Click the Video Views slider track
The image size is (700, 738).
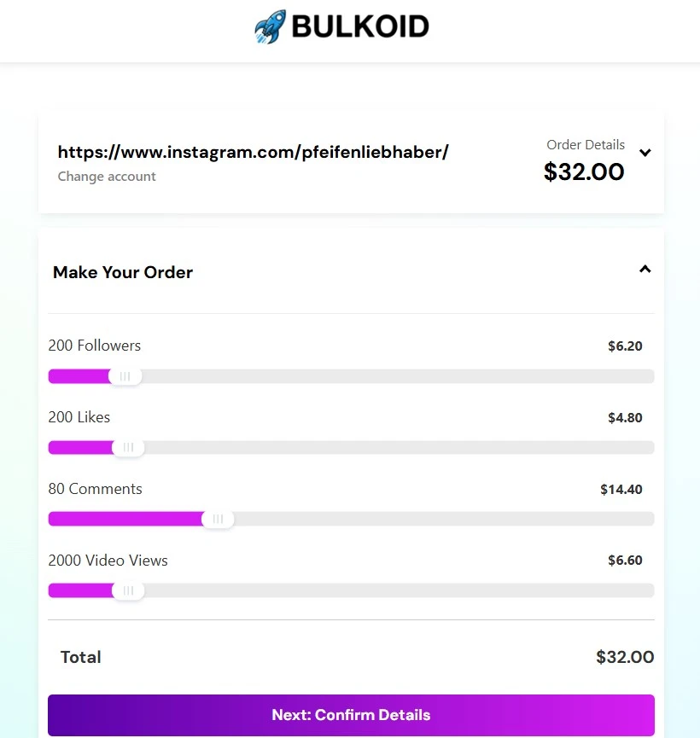(x=384, y=590)
